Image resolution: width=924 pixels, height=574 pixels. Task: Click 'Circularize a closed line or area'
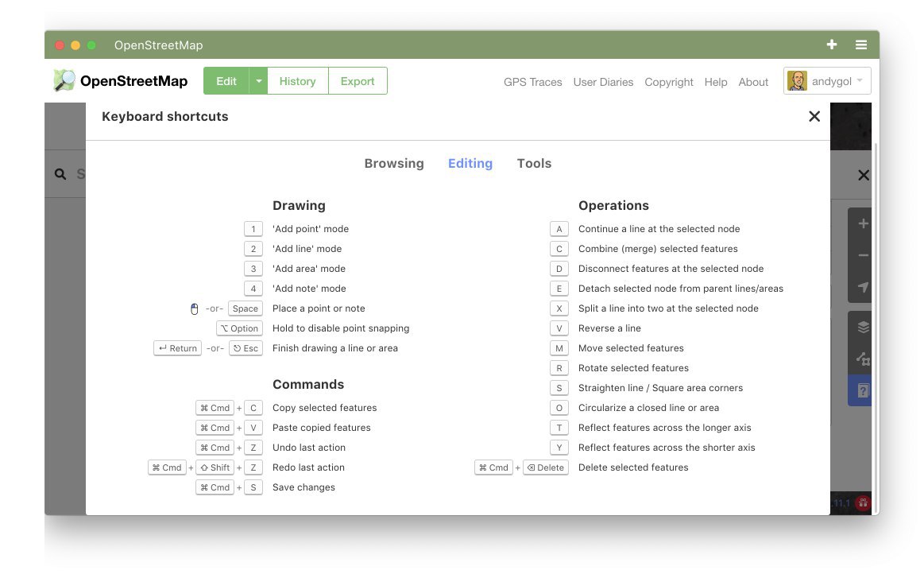pos(648,408)
